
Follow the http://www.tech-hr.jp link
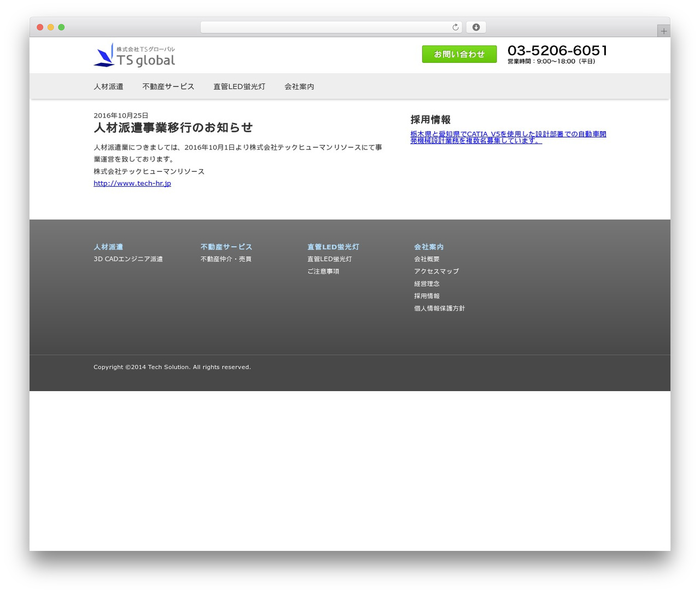(132, 183)
